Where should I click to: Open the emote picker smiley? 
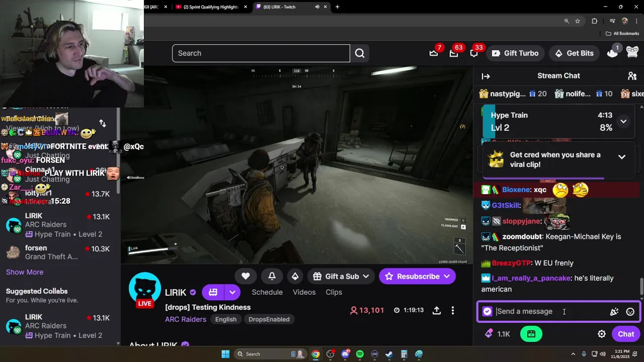coord(630,312)
